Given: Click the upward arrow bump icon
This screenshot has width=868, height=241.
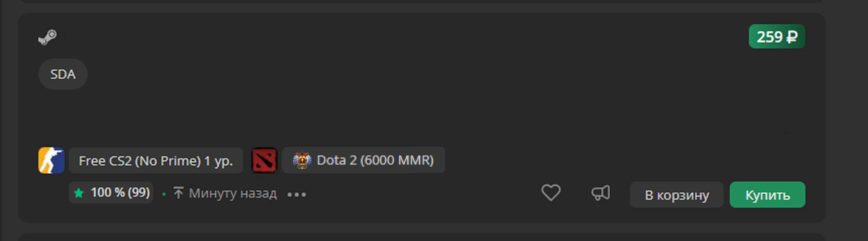Looking at the screenshot, I should coord(178,193).
